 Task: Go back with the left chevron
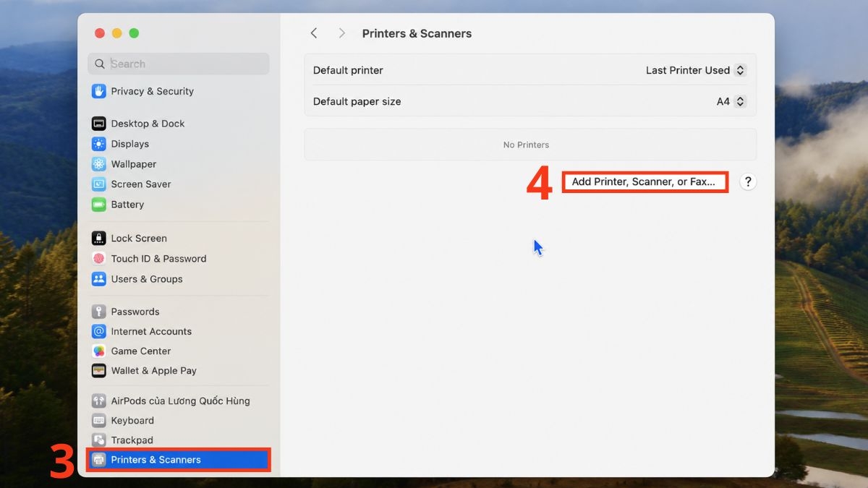tap(314, 33)
